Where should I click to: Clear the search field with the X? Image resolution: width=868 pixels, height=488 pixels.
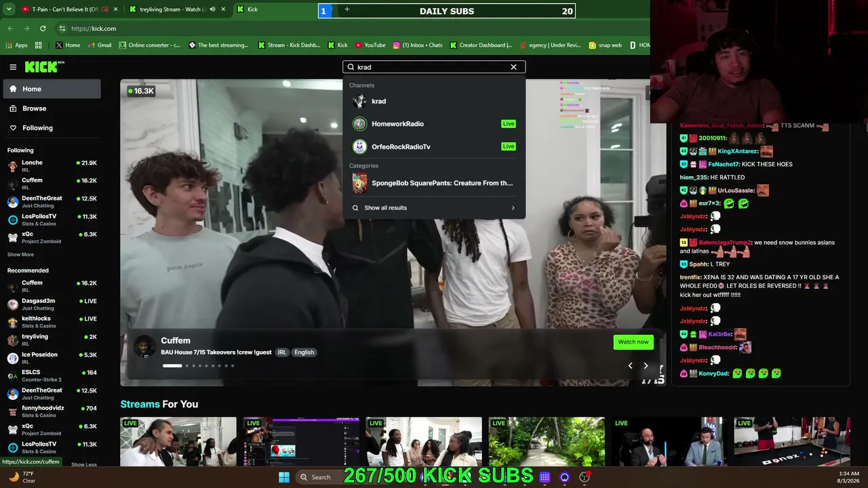513,67
